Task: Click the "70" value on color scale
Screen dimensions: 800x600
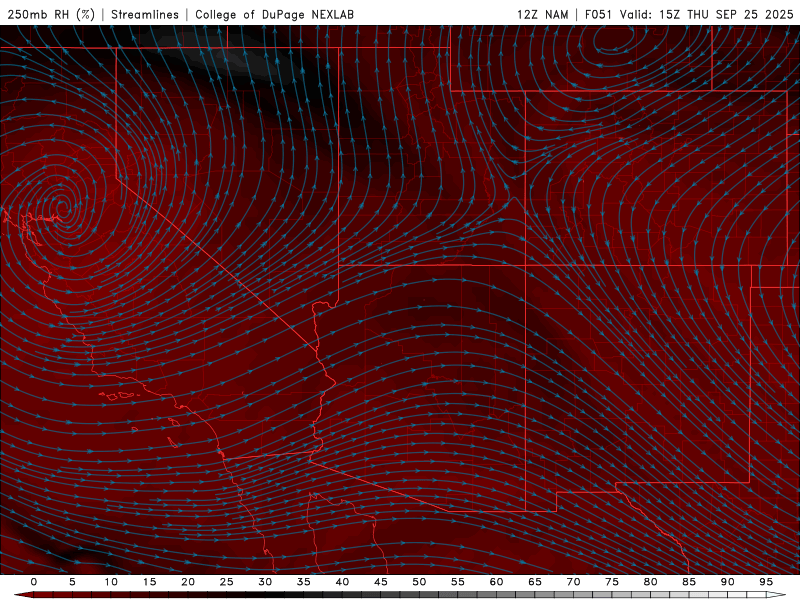Action: (573, 582)
